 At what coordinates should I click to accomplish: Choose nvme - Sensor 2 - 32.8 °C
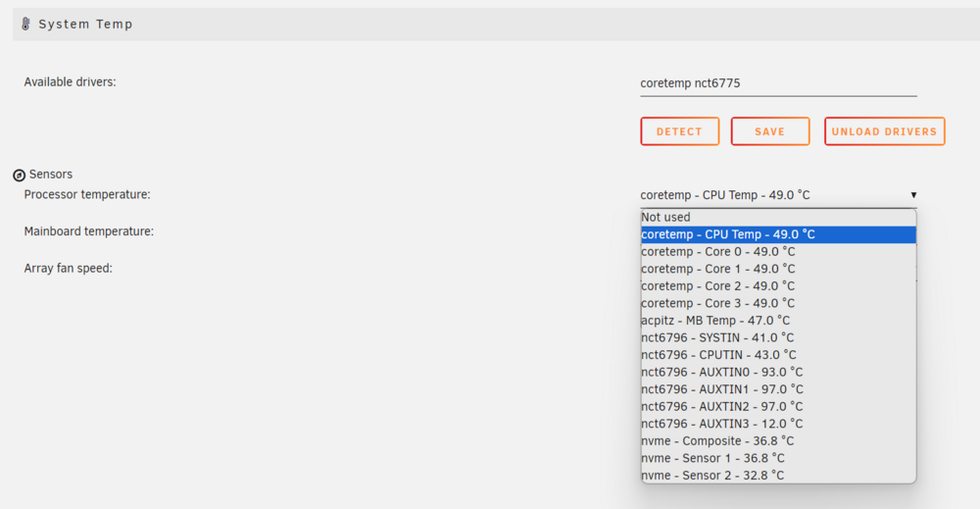click(x=778, y=476)
